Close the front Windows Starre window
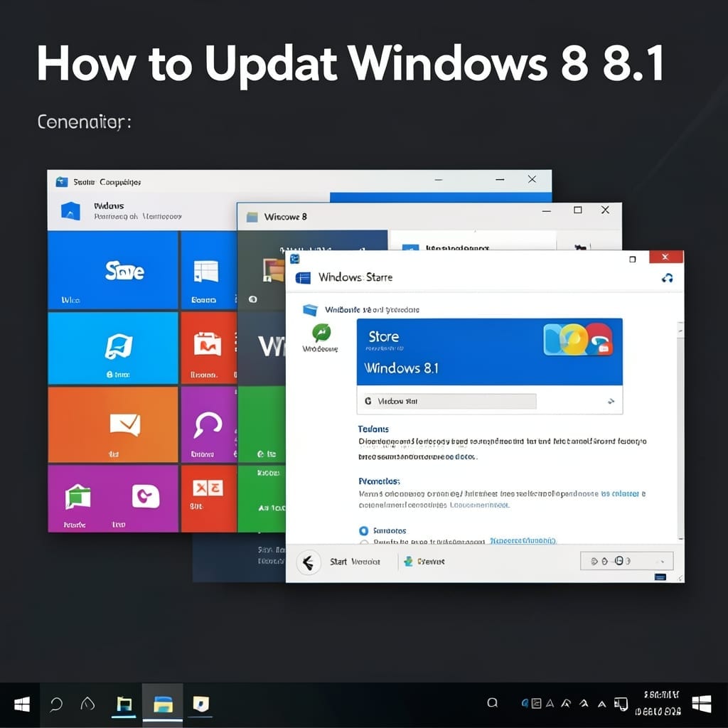728x728 pixels. point(665,257)
